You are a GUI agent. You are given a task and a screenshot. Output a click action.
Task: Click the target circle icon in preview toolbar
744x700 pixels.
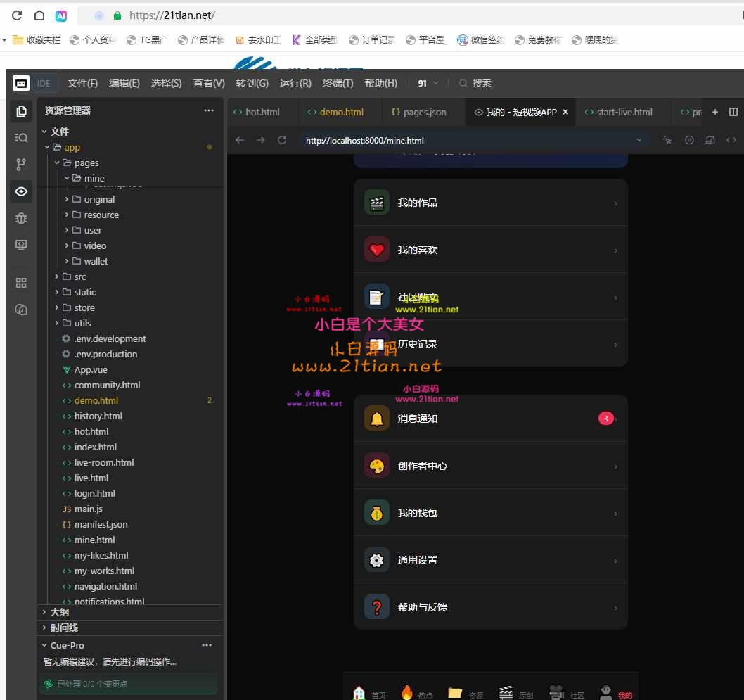pyautogui.click(x=689, y=140)
